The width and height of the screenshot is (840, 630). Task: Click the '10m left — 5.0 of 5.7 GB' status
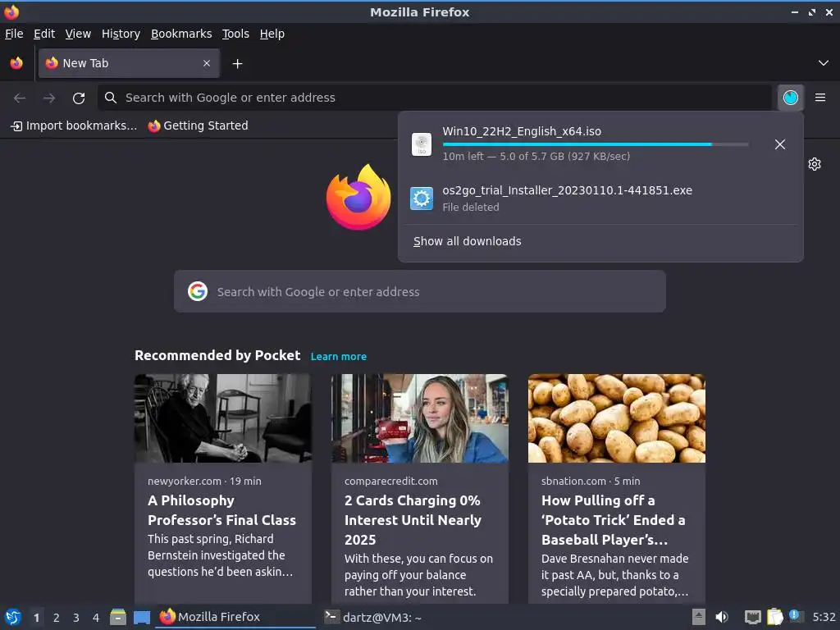pos(536,157)
